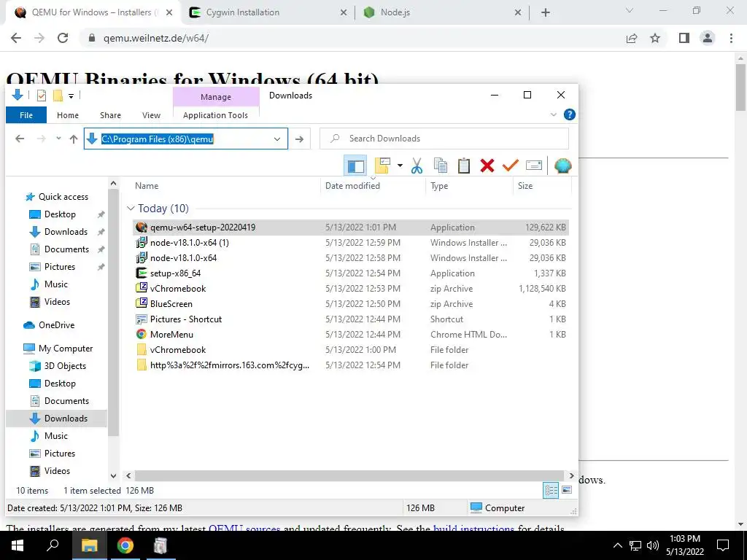
Task: Click the Cut scissors icon
Action: [417, 166]
